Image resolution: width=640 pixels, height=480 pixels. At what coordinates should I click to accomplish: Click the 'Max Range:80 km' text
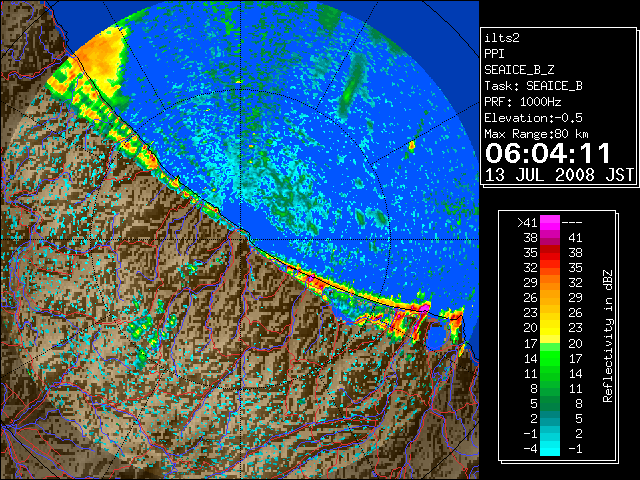coord(536,134)
